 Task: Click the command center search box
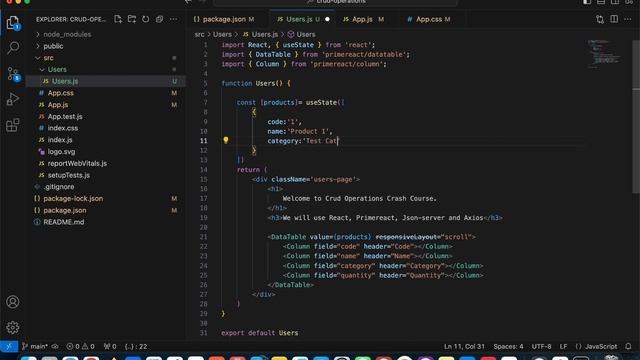pos(336,2)
